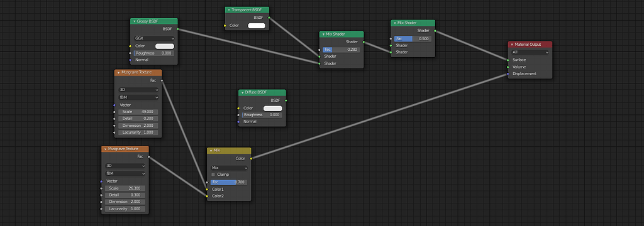This screenshot has height=226, width=644.
Task: Click the Fac 0.280 slider
Action: (341, 50)
